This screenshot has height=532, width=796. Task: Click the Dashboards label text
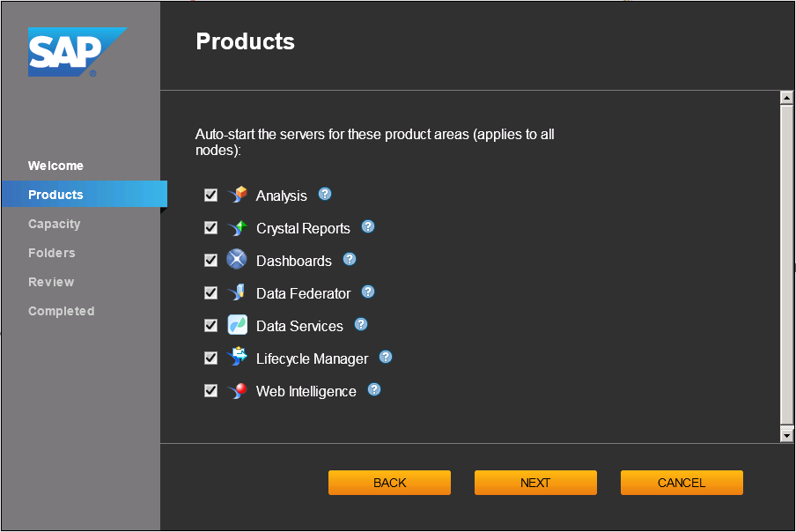tap(294, 261)
